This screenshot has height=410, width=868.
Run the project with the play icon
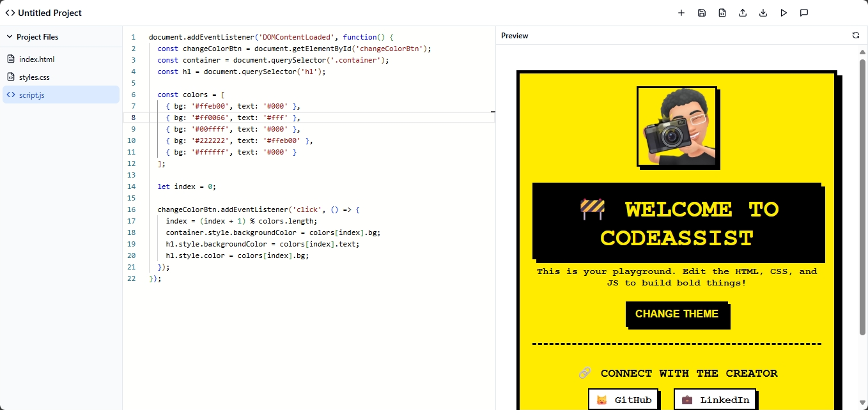pos(784,13)
